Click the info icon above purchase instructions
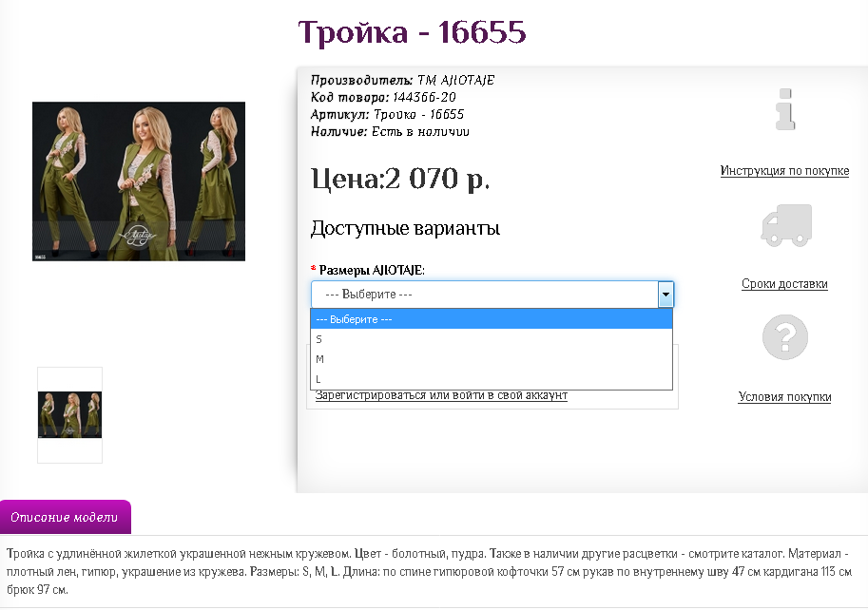This screenshot has width=868, height=610. [785, 109]
